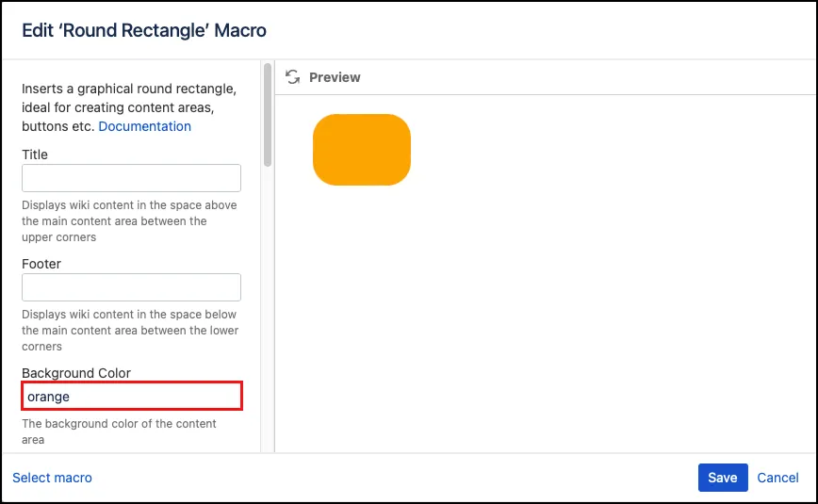Open the Documentation link
Viewport: 818px width, 504px height.
pyautogui.click(x=144, y=126)
